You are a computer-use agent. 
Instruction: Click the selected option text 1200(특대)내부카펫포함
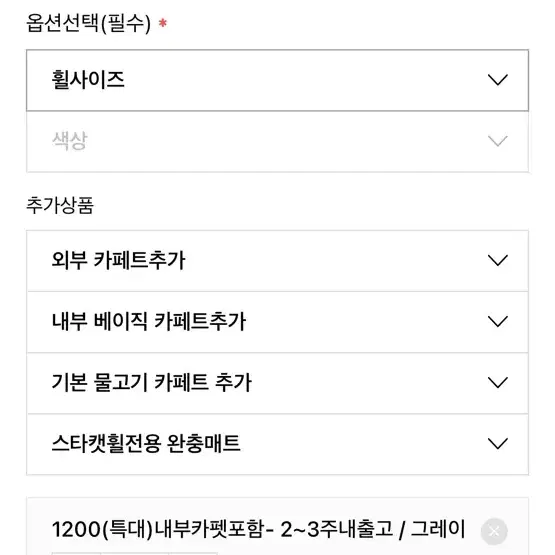[x=158, y=530]
